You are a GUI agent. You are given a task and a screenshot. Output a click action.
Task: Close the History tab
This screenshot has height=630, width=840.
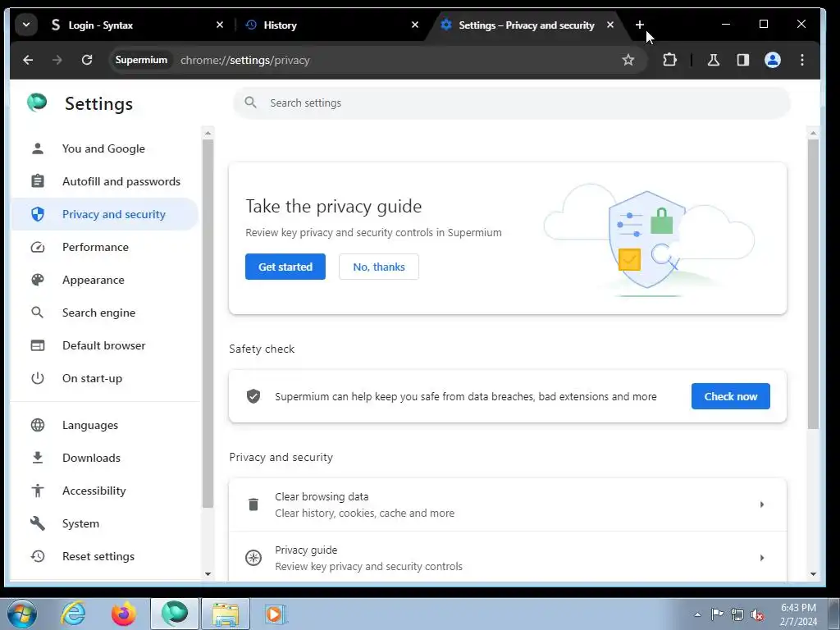click(x=414, y=25)
